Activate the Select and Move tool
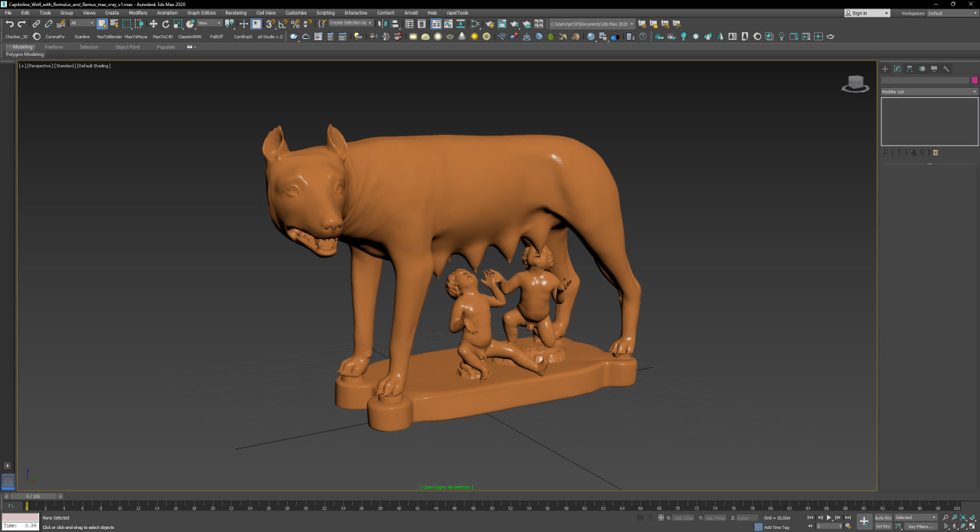980x532 pixels. point(153,24)
